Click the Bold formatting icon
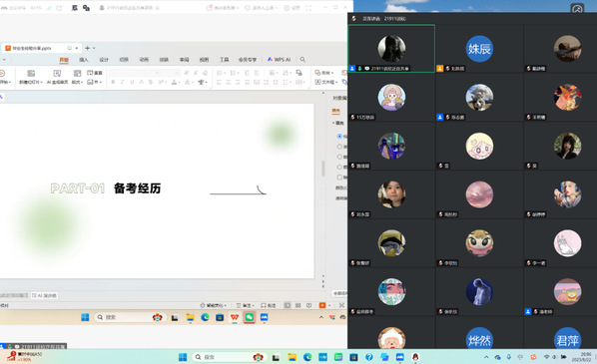Image resolution: width=597 pixels, height=364 pixels. (x=113, y=82)
